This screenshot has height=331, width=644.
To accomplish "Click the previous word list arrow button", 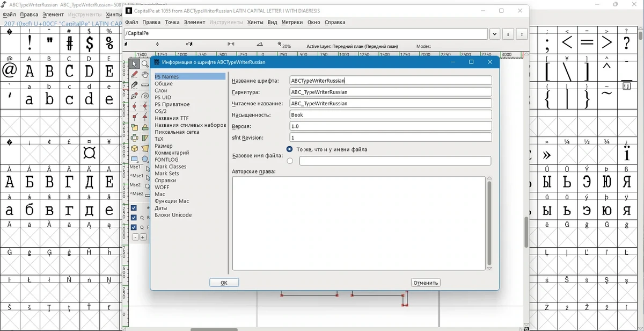I will (x=508, y=34).
